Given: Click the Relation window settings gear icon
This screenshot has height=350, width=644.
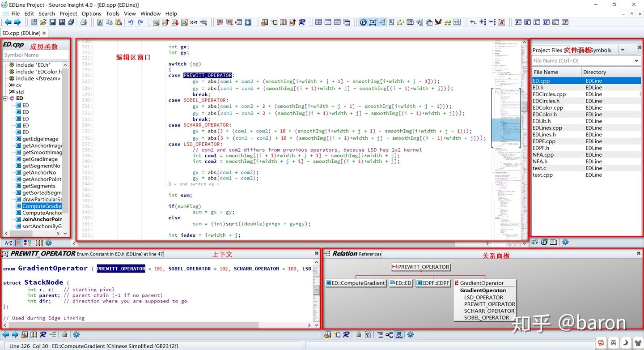Looking at the screenshot, I should pyautogui.click(x=410, y=334).
